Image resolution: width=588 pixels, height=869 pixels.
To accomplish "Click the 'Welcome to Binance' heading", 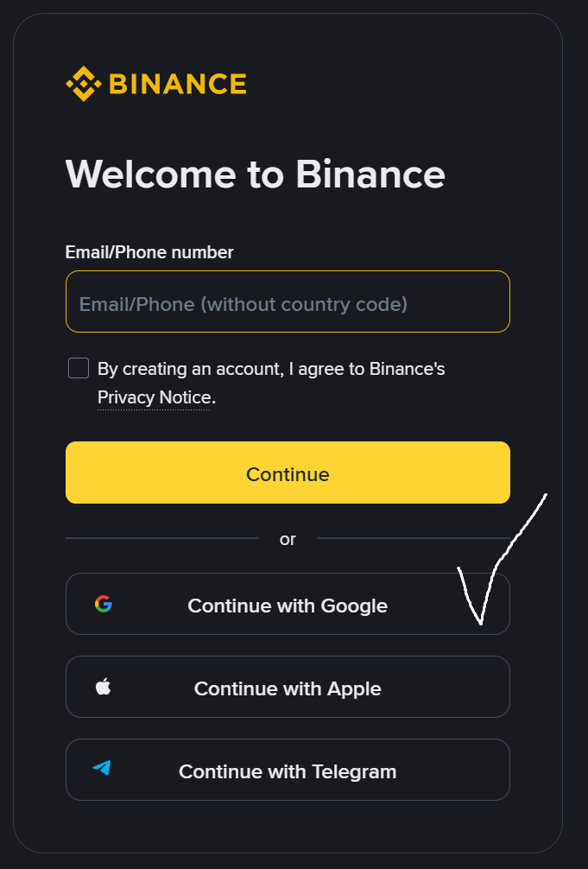I will click(256, 174).
